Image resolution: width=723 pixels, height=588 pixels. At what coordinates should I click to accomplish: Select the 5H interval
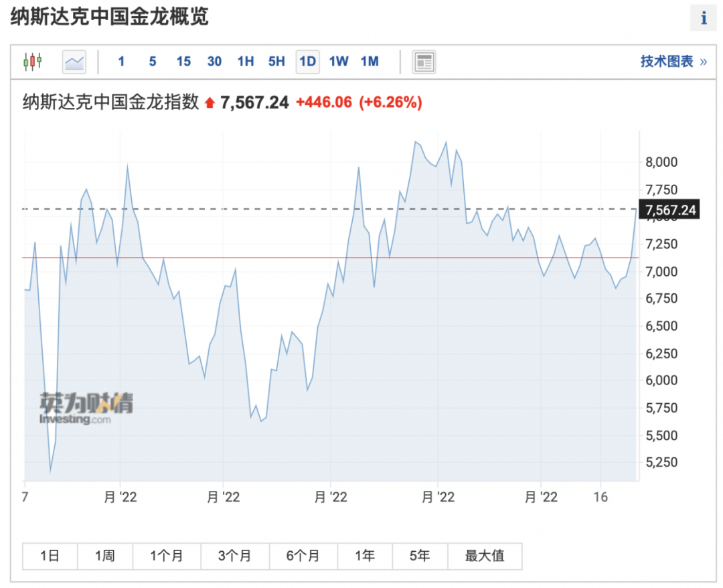pyautogui.click(x=276, y=62)
